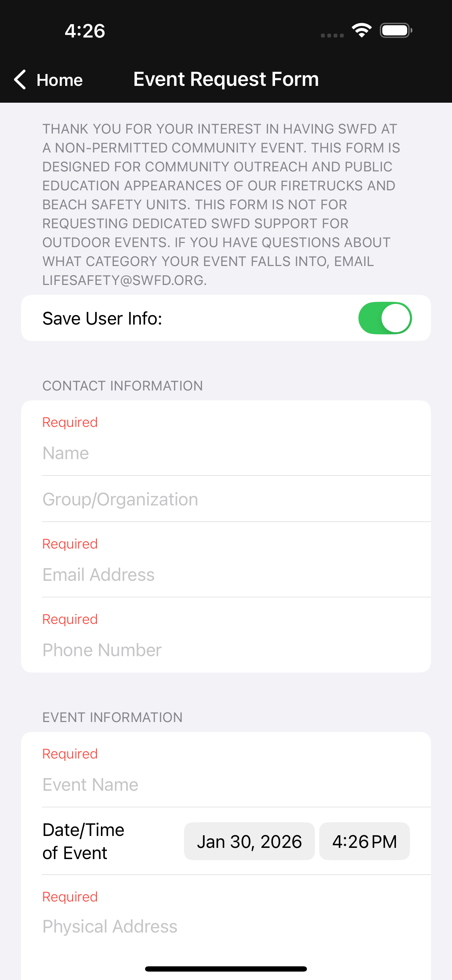
Task: Tap the home indicator bar
Action: (226, 969)
